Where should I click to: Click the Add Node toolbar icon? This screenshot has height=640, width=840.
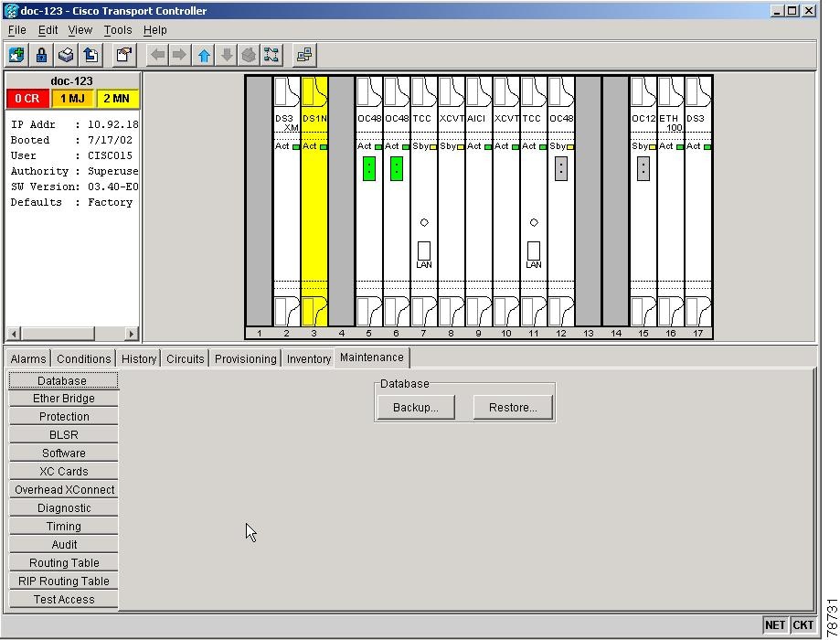tap(16, 55)
